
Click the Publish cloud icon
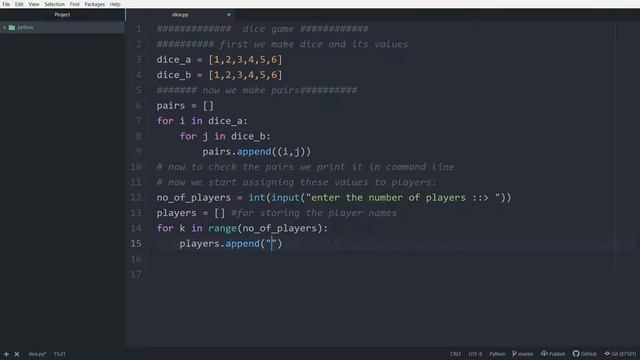click(544, 353)
